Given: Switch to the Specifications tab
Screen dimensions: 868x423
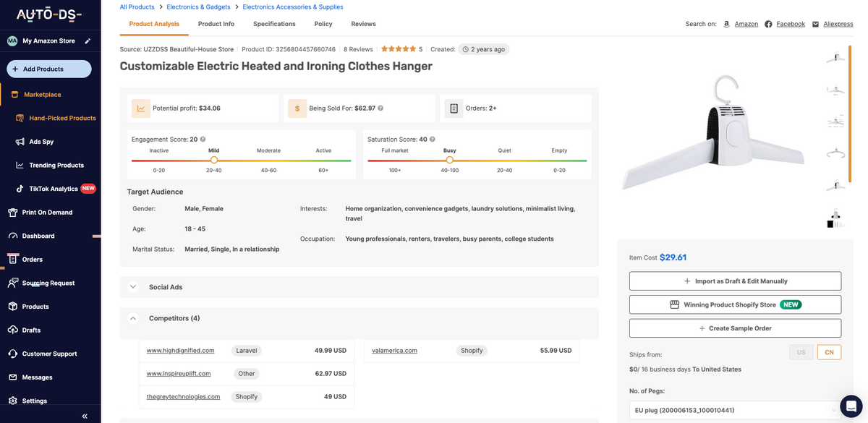Looking at the screenshot, I should click(x=274, y=24).
